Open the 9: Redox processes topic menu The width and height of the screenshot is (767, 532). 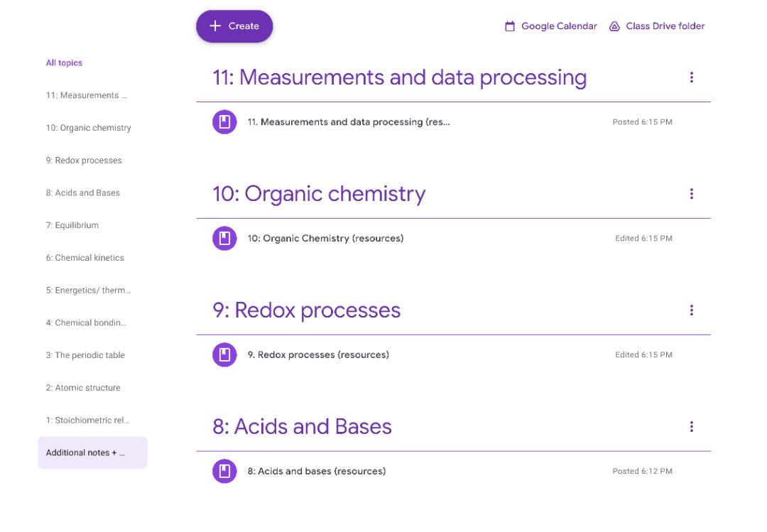coord(692,310)
